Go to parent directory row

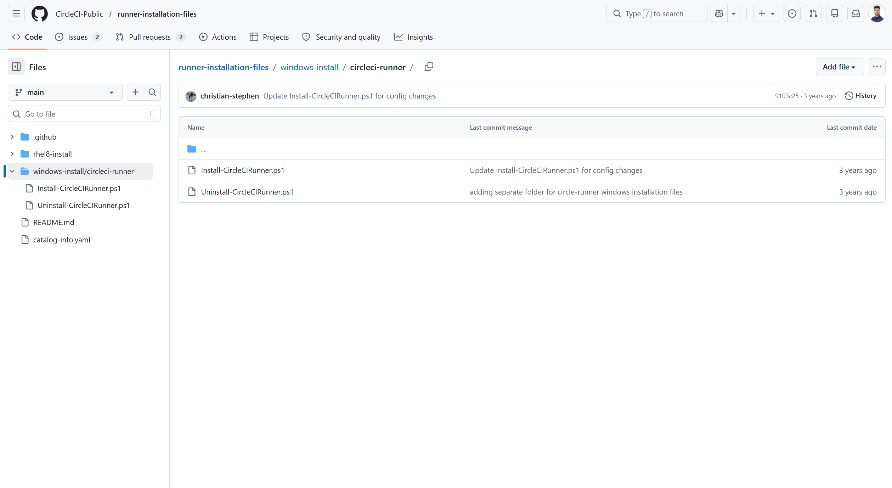(531, 149)
